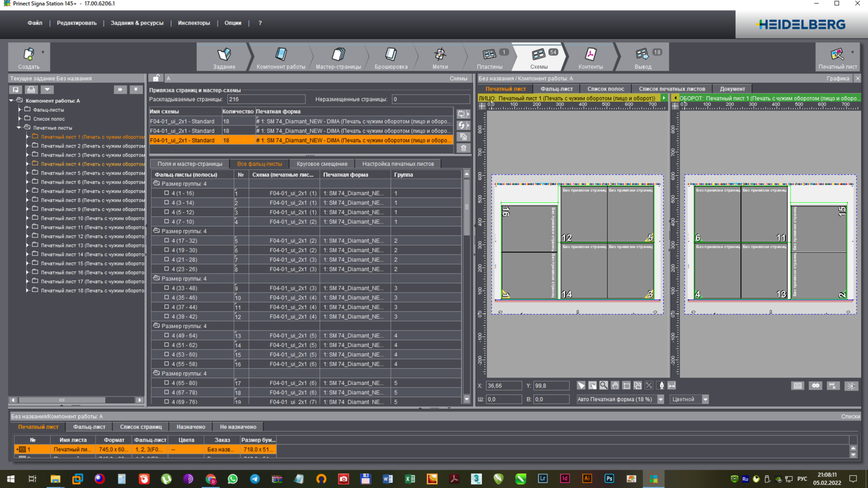Toggle checkbox of fold sheet 4 (49 - 64)
868x488 pixels.
167,335
